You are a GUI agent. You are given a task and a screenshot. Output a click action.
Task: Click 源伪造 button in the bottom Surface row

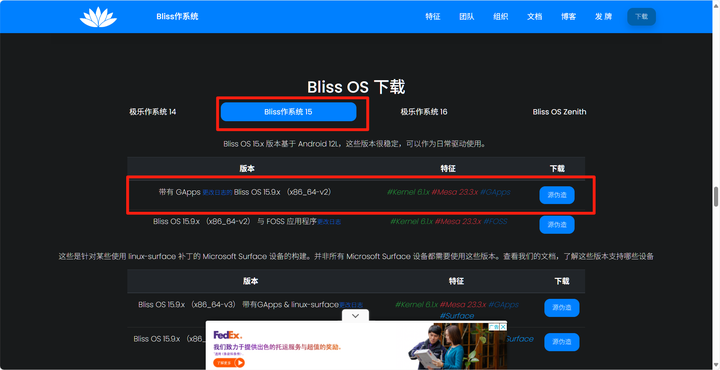(x=562, y=342)
